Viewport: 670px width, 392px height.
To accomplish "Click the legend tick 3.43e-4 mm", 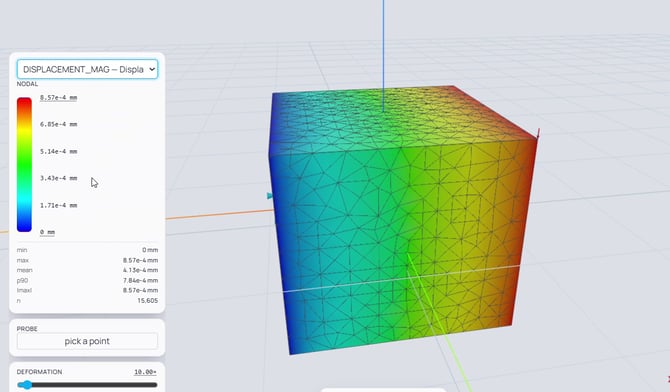I will click(59, 178).
